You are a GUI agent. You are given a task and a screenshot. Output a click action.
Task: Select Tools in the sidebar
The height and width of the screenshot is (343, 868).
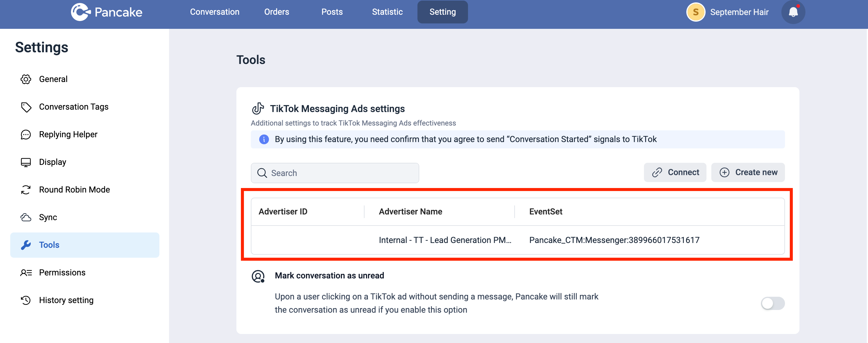click(x=85, y=245)
